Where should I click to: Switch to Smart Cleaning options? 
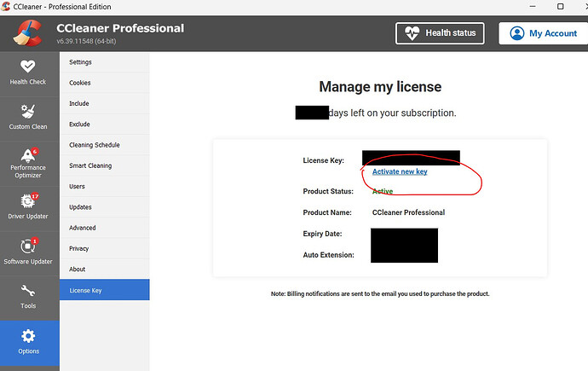pyautogui.click(x=90, y=165)
